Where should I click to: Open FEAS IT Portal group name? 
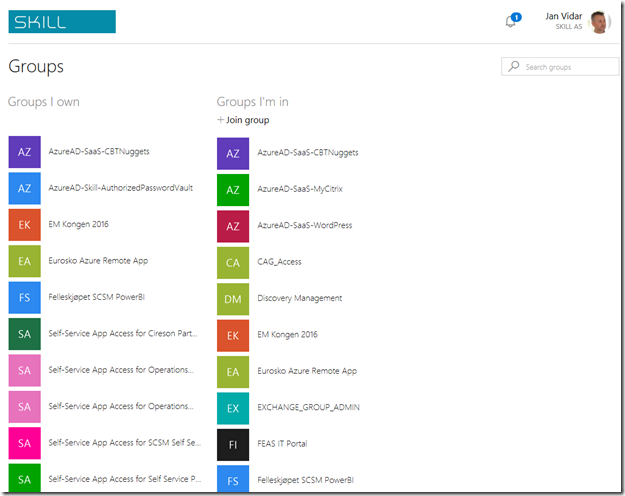282,443
